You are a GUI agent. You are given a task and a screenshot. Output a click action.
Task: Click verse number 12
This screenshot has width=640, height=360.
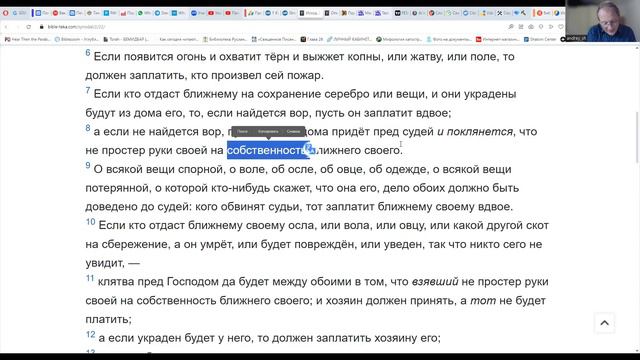pyautogui.click(x=90, y=335)
